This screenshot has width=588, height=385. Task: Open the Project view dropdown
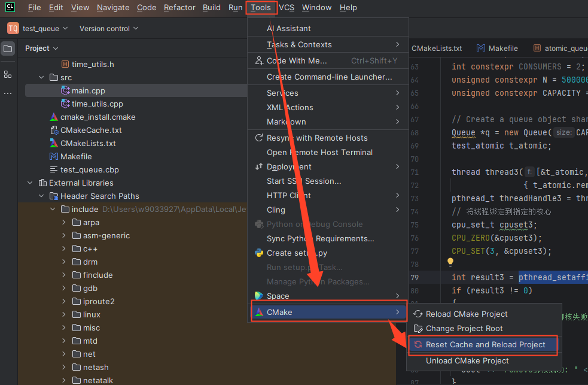[42, 48]
